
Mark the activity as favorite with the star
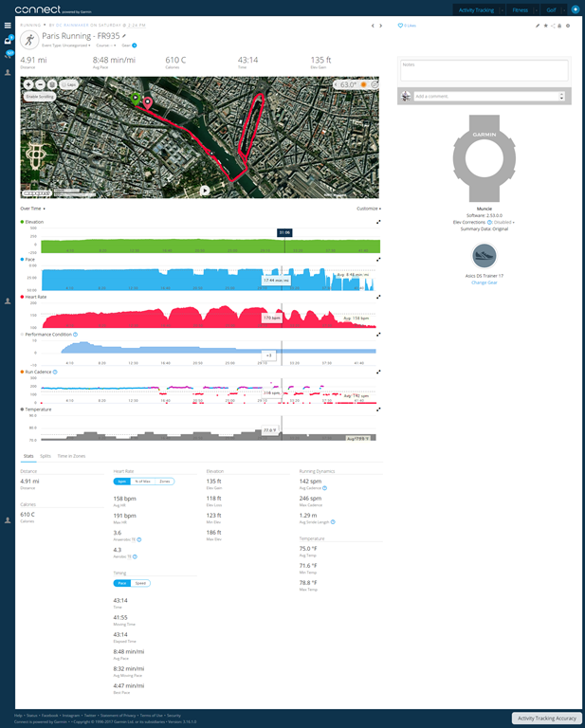click(545, 26)
